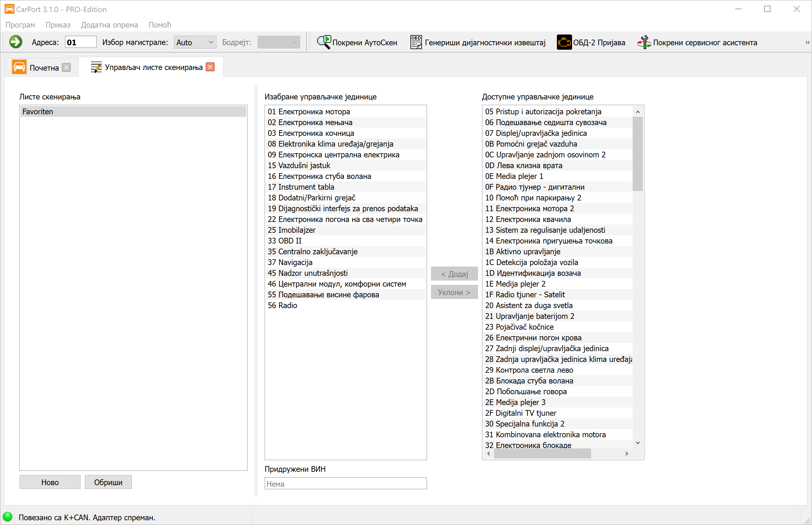Click the OBD-2 engine icon

point(564,42)
